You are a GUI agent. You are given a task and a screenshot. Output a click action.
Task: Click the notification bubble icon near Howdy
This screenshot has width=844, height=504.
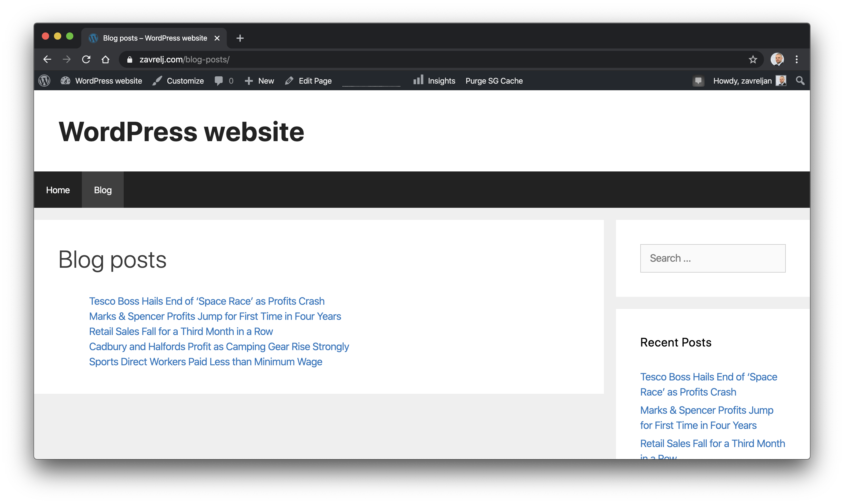point(698,81)
